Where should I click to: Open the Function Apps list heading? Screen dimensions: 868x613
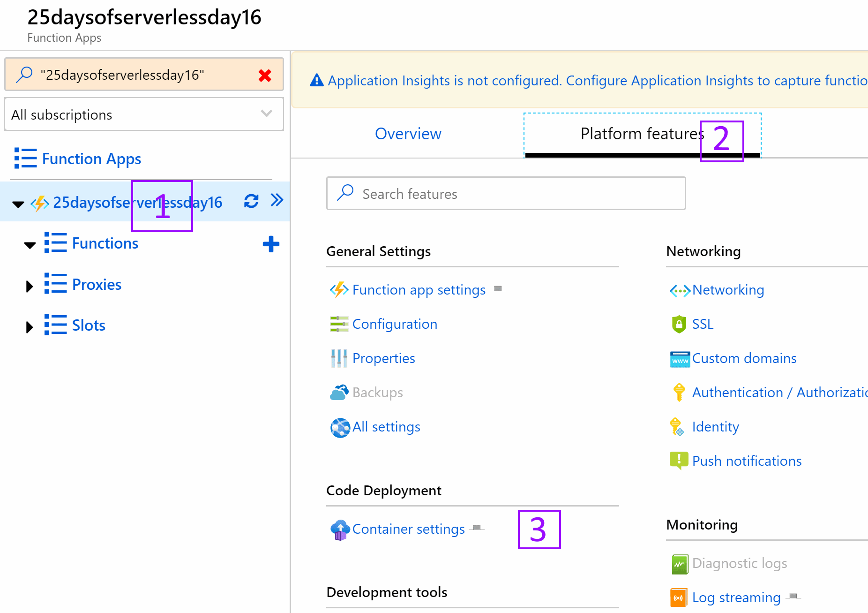(91, 159)
